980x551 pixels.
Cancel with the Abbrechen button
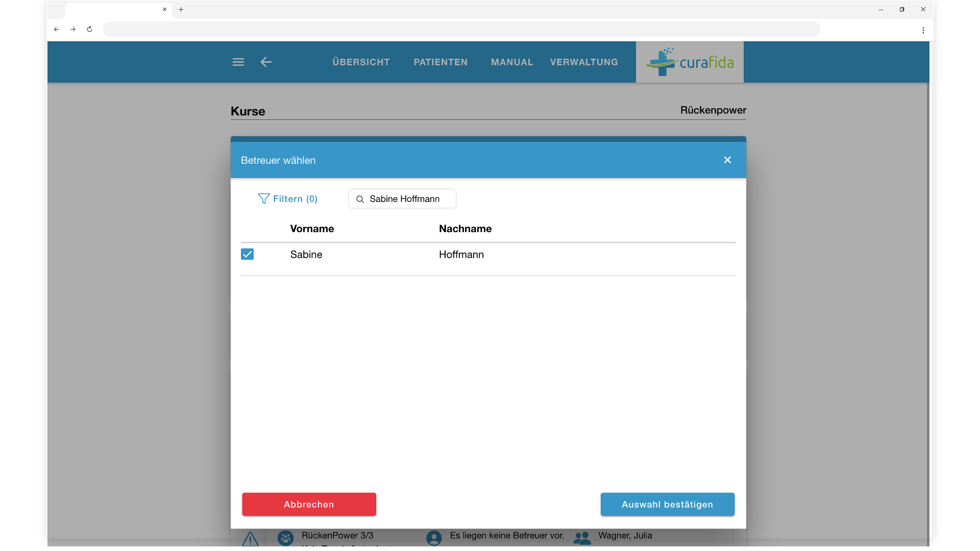point(309,505)
